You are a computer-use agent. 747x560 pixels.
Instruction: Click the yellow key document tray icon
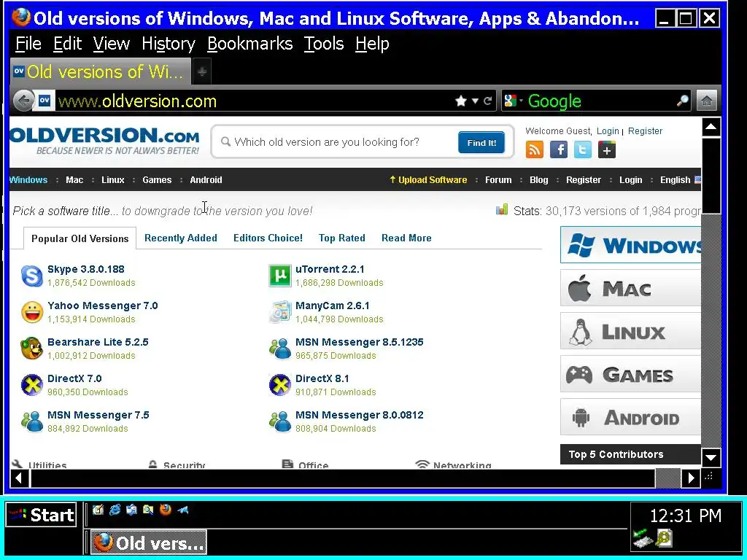(664, 538)
